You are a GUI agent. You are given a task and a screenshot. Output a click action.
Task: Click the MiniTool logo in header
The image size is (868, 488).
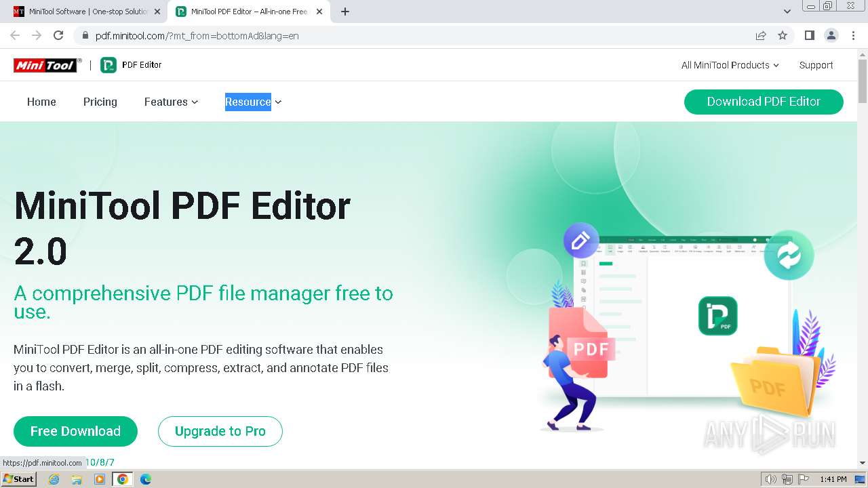point(47,65)
